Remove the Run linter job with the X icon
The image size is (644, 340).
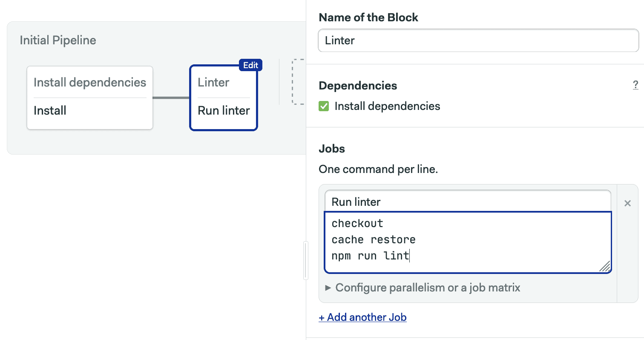pos(627,203)
